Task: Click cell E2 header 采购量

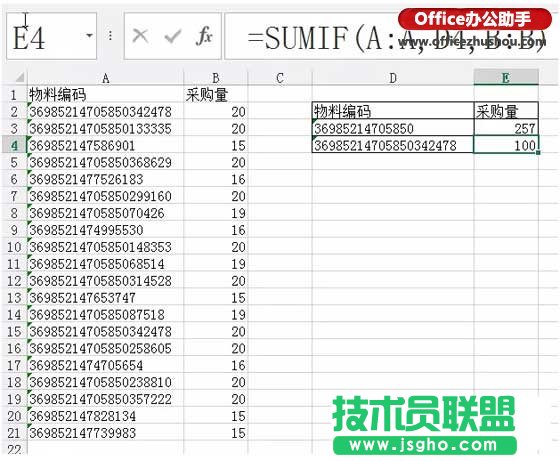Action: point(506,111)
